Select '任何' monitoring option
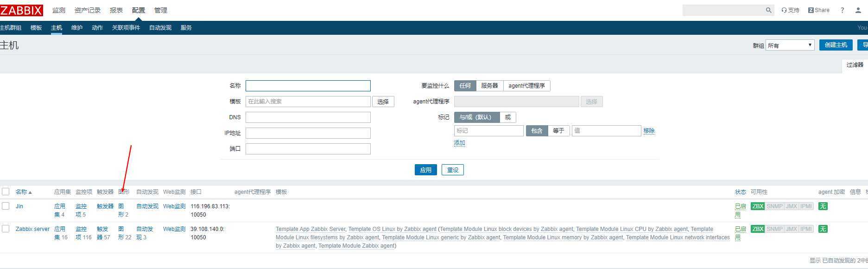 [465, 86]
